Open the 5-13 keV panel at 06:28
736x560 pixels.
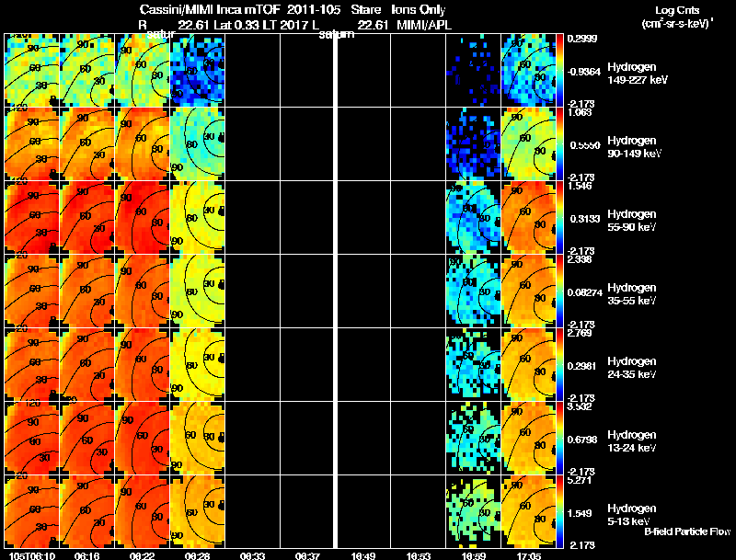coord(197,512)
